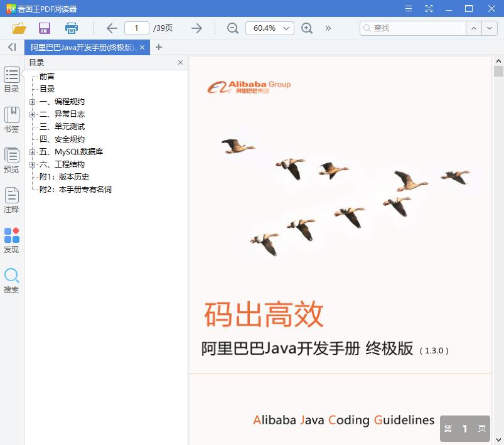This screenshot has width=504, height=445.
Task: Jump to 三、单元测试 section
Action: pyautogui.click(x=62, y=127)
